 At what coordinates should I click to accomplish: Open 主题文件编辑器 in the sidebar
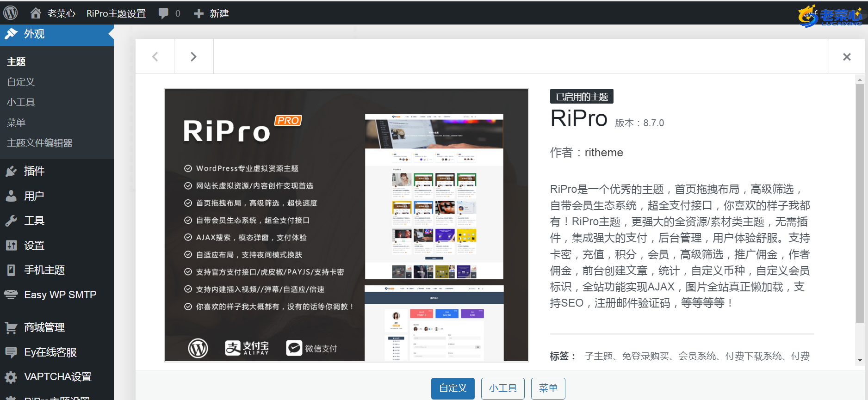40,143
